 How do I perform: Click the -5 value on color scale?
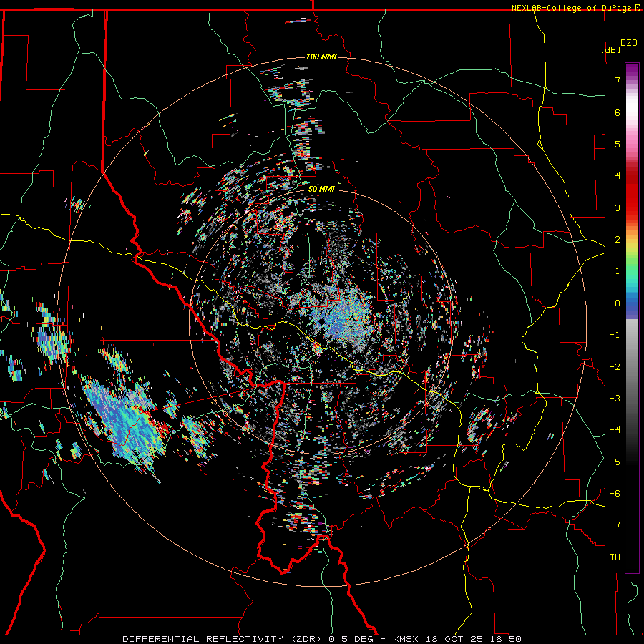(x=615, y=462)
